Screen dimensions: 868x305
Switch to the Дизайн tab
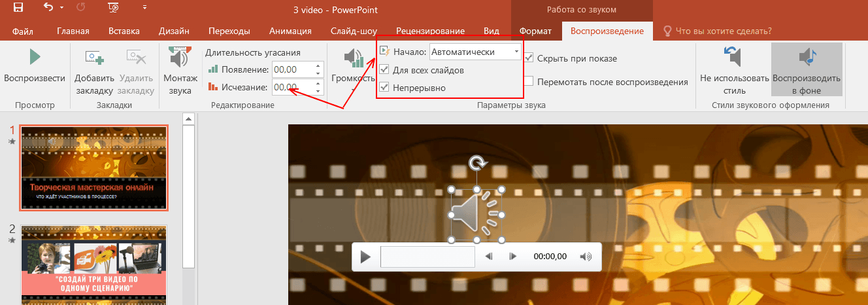(x=174, y=31)
